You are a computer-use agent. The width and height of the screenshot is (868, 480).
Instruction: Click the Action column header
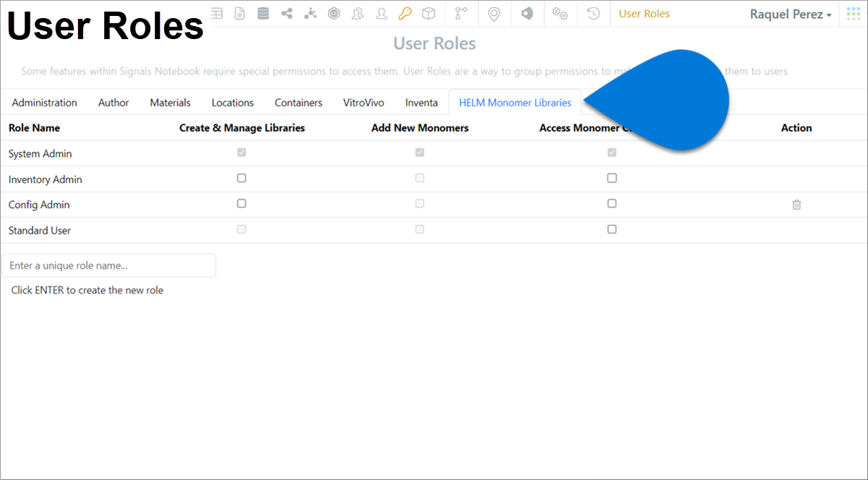coord(796,128)
